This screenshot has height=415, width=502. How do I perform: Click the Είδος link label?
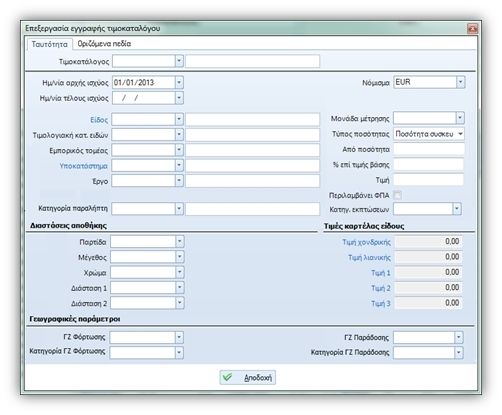tap(99, 120)
